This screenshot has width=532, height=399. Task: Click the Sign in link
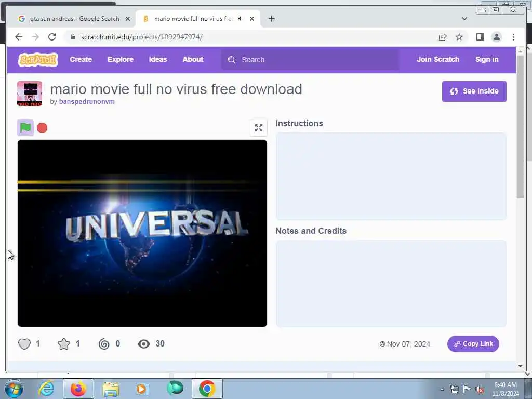[x=487, y=59]
